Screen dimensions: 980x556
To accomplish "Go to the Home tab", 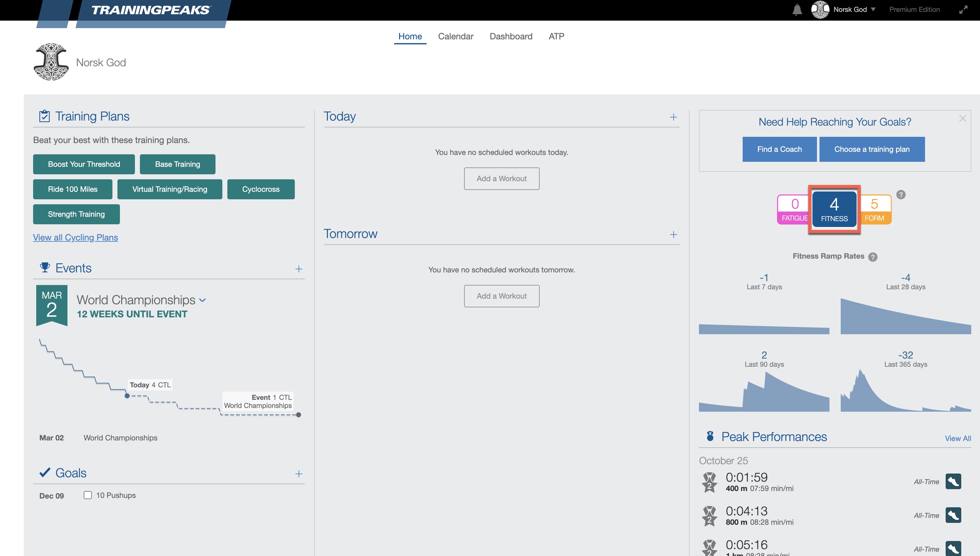I will point(410,36).
